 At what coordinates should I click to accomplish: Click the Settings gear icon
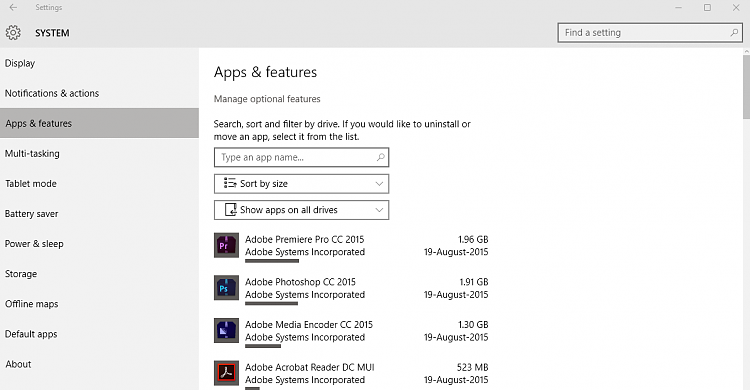[13, 33]
